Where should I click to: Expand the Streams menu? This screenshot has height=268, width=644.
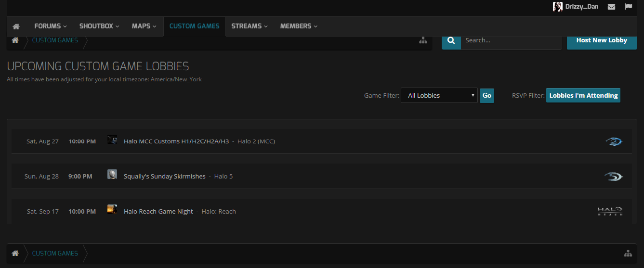click(249, 26)
